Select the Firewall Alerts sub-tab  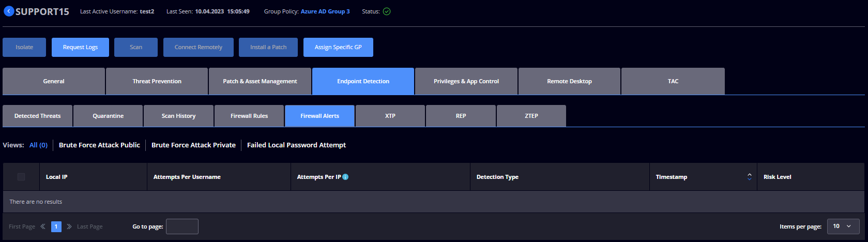point(319,116)
